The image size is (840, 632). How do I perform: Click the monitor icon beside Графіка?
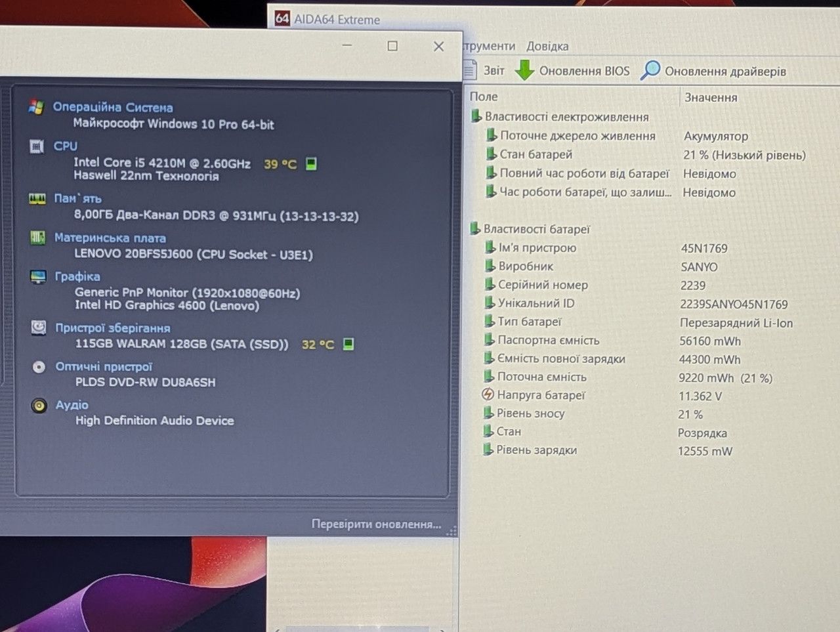click(39, 277)
